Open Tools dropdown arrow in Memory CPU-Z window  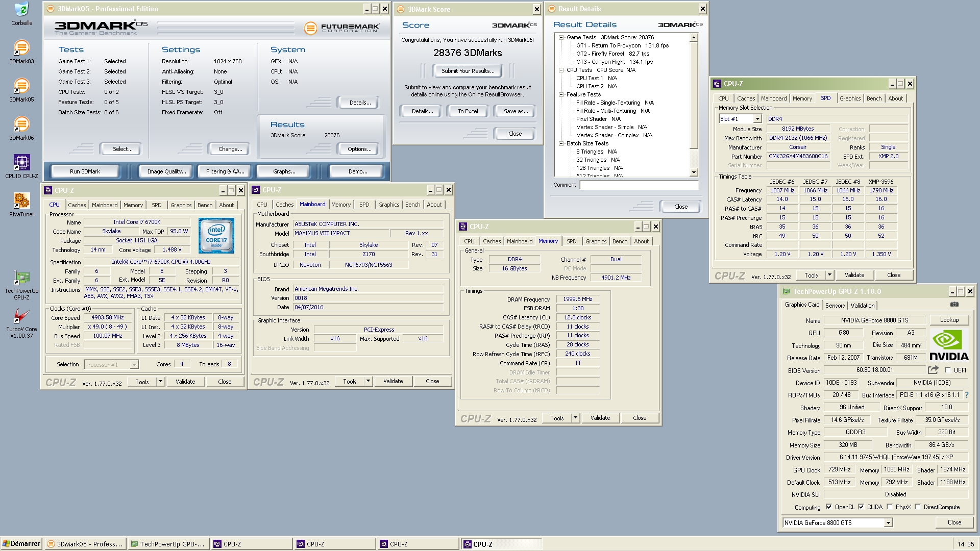click(575, 418)
